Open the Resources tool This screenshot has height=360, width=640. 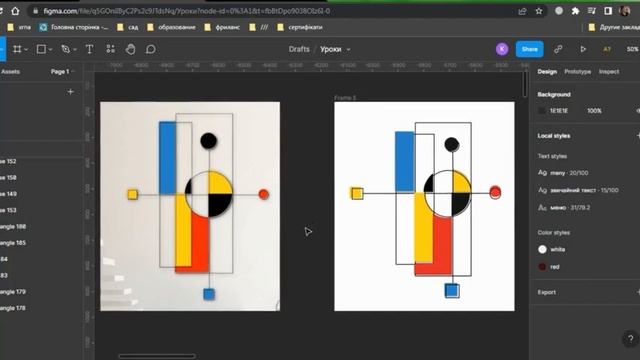pyautogui.click(x=111, y=49)
